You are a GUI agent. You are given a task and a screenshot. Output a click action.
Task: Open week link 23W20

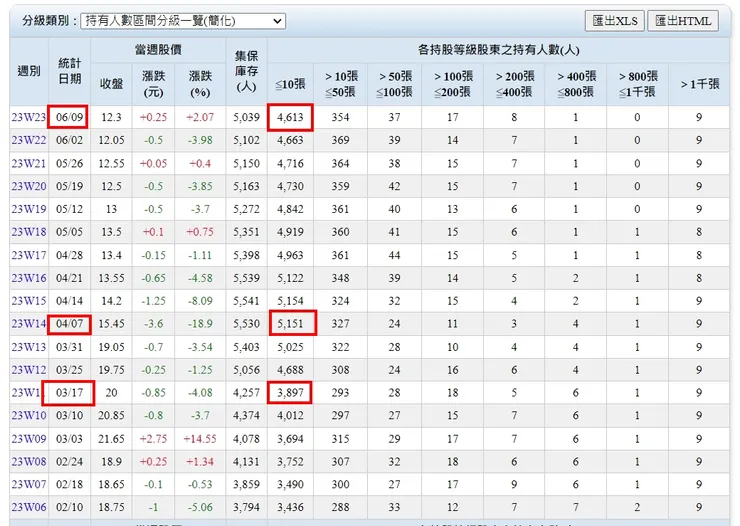29,186
